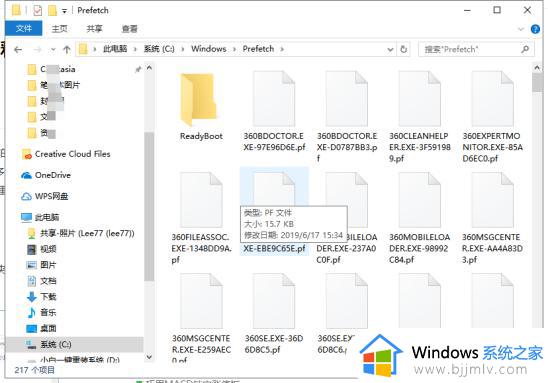Expand the address bar history dropdown
548x383 pixels.
pyautogui.click(x=390, y=50)
